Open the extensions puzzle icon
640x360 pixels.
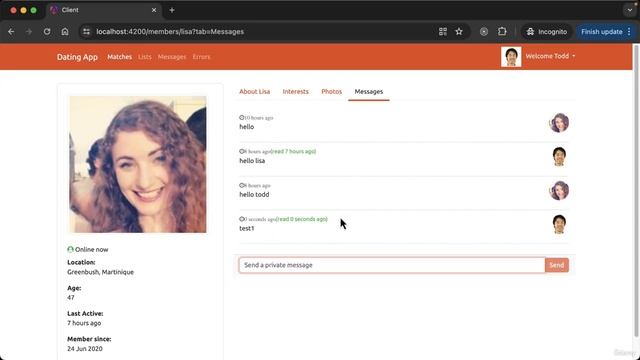pos(502,31)
